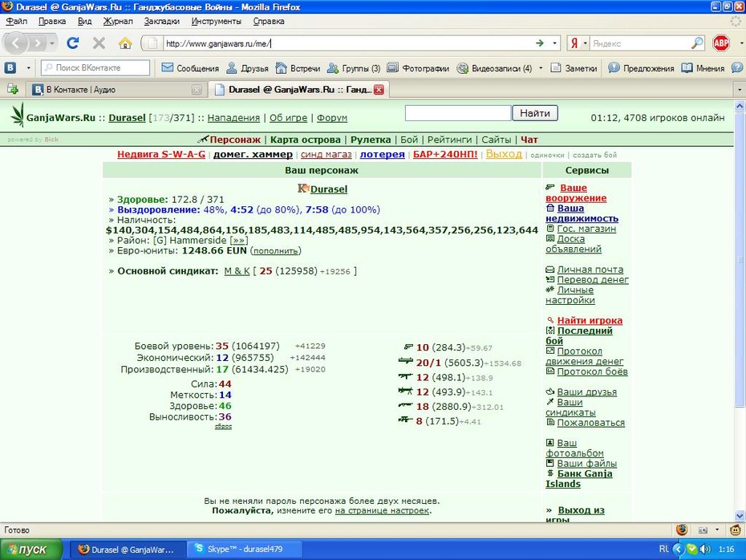The width and height of the screenshot is (746, 560).
Task: Open VKontakte Друзья friends toolbar icon
Action: (x=231, y=68)
